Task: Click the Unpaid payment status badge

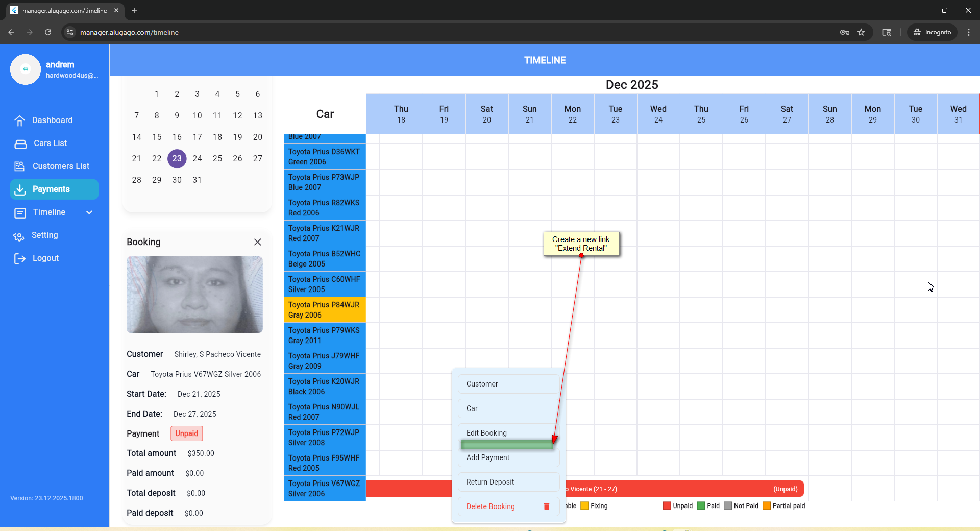Action: pyautogui.click(x=186, y=433)
